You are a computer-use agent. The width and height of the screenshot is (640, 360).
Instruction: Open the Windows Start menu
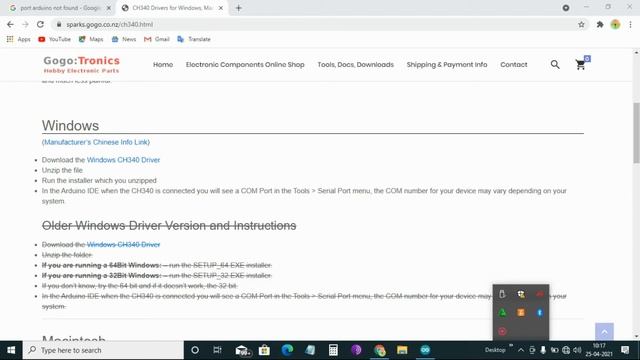coord(11,350)
